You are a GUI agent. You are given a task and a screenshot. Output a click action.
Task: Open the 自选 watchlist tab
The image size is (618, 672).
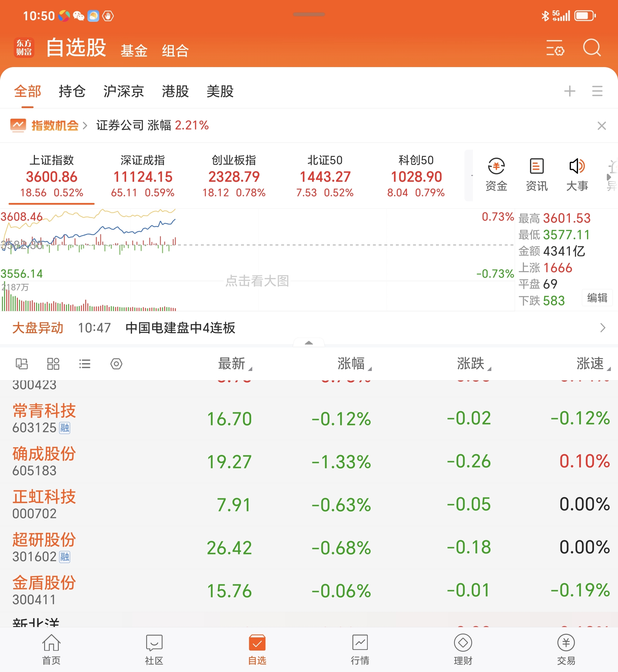257,650
